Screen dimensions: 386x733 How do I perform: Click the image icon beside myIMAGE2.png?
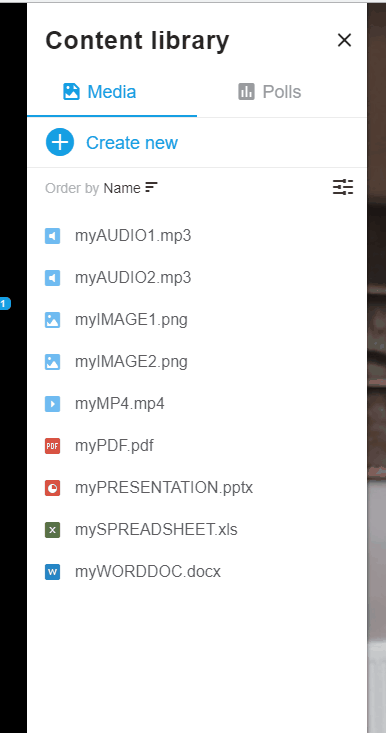click(52, 362)
